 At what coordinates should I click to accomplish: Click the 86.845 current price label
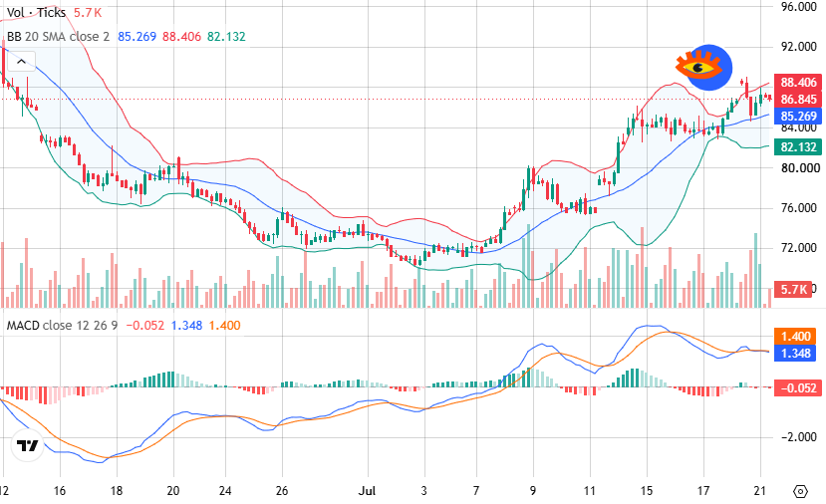[798, 99]
